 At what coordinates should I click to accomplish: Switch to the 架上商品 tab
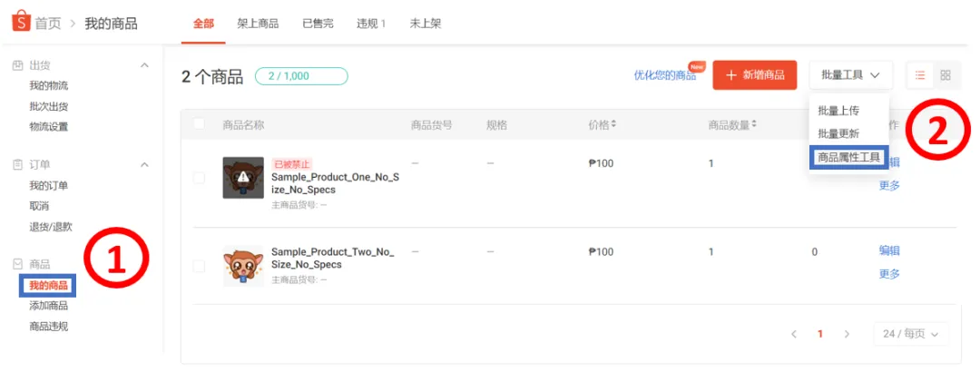[x=258, y=24]
